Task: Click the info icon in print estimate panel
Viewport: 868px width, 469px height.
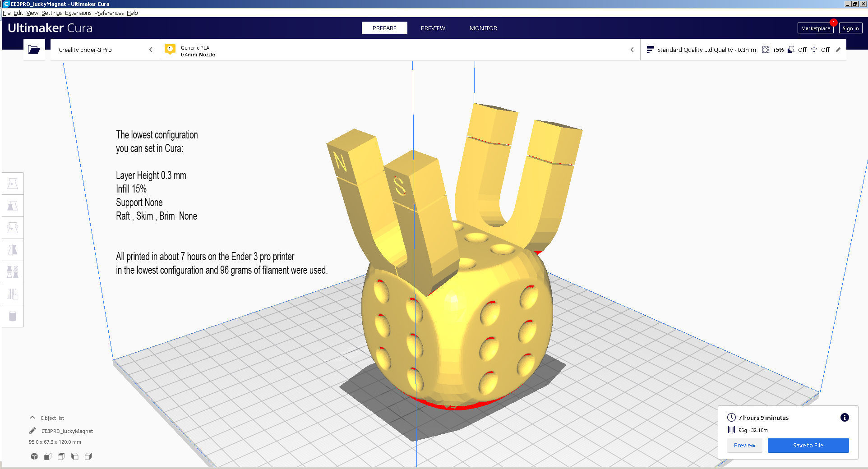Action: tap(845, 418)
